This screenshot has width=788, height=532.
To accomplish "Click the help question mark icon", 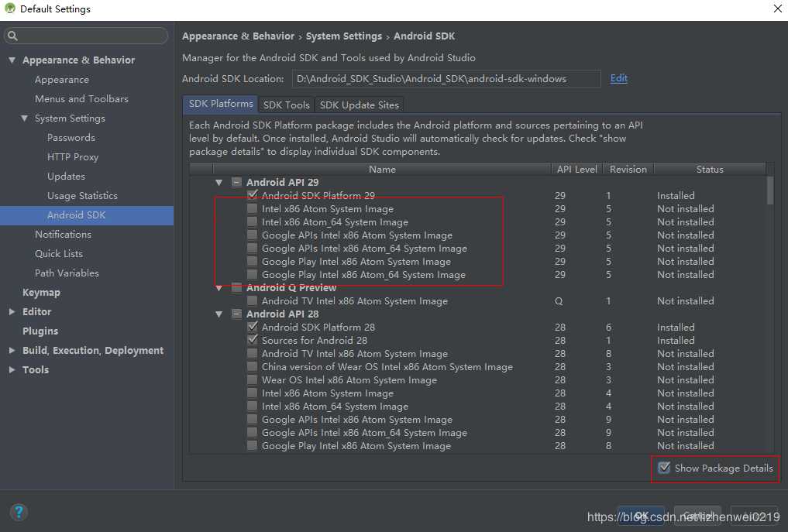I will [x=19, y=512].
